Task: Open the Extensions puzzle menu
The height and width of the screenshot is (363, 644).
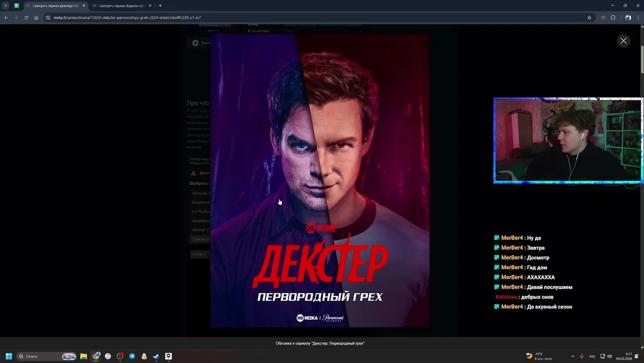Action: [613, 18]
